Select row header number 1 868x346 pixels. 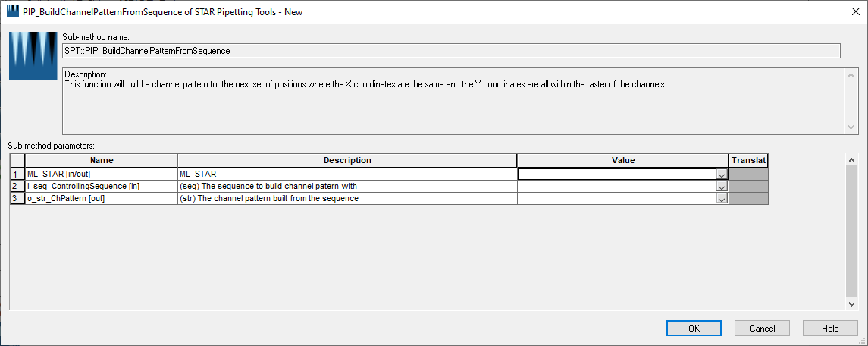point(17,174)
